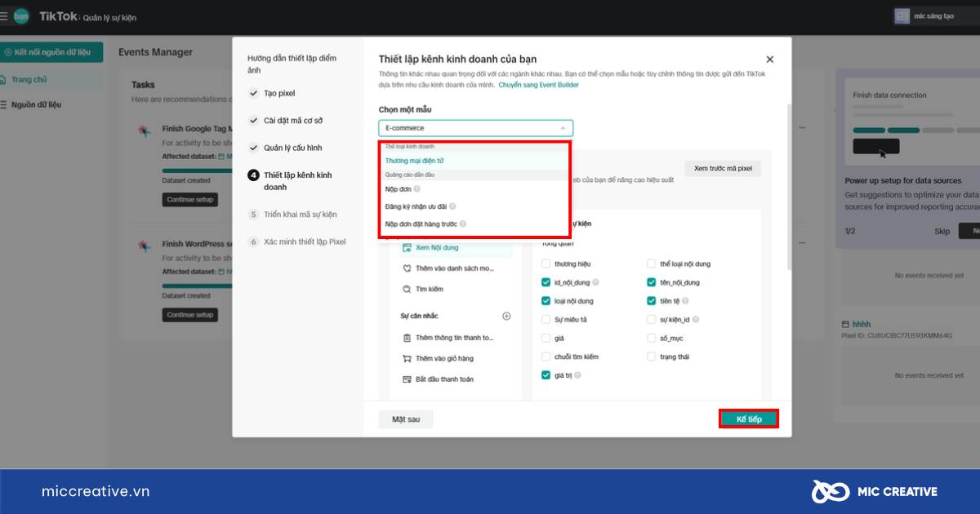This screenshot has width=980, height=514.
Task: Click the info icon next to Nộp đơn
Action: (x=417, y=188)
